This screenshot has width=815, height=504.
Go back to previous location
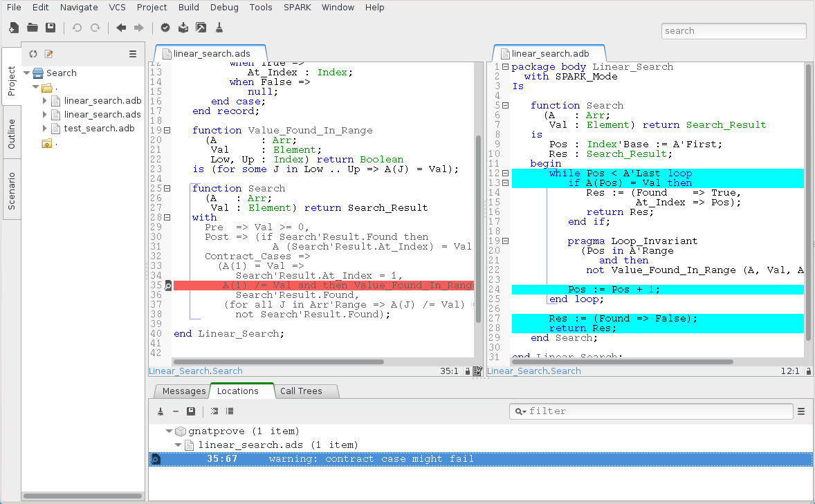[121, 28]
